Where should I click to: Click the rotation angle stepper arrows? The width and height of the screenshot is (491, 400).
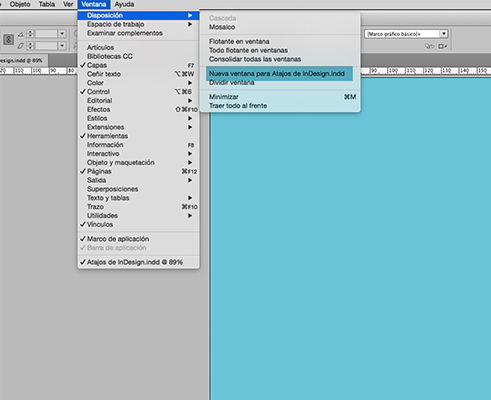pyautogui.click(x=30, y=34)
